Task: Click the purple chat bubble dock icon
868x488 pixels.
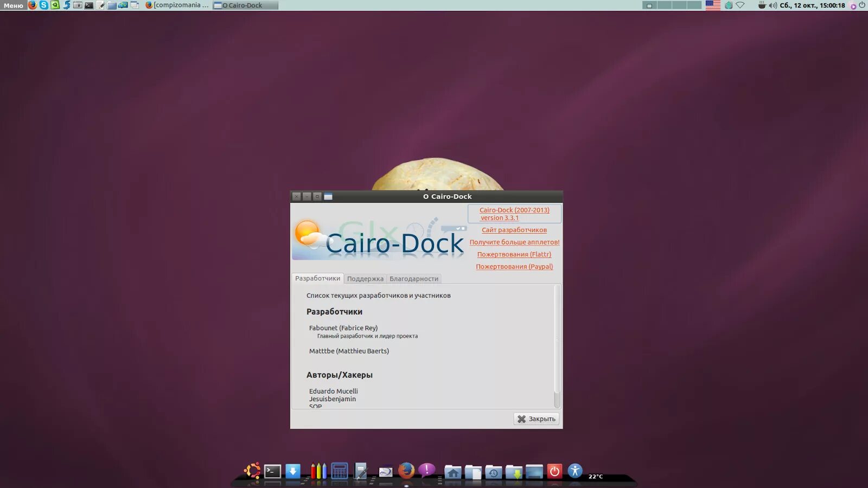Action: coord(427,470)
